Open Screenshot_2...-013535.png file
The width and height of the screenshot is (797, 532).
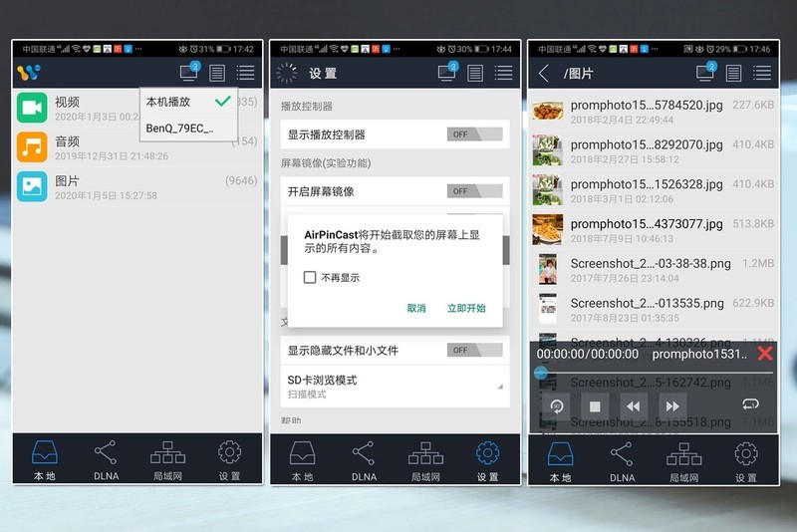[x=654, y=309]
